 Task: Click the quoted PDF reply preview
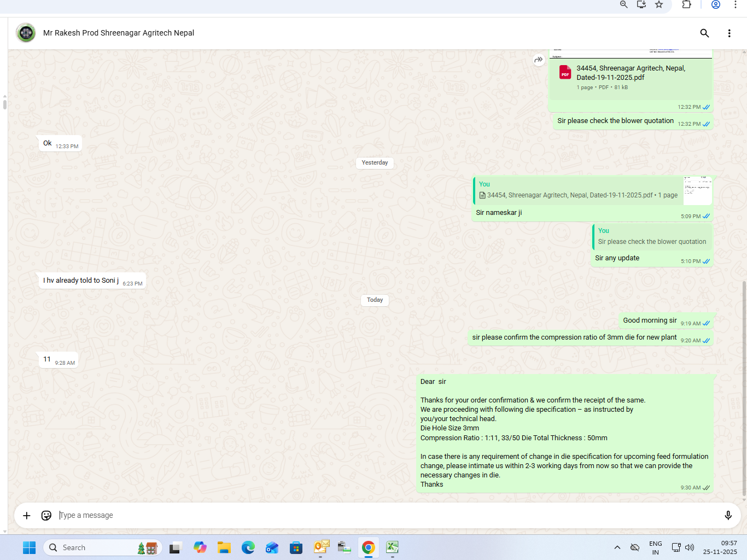point(577,190)
